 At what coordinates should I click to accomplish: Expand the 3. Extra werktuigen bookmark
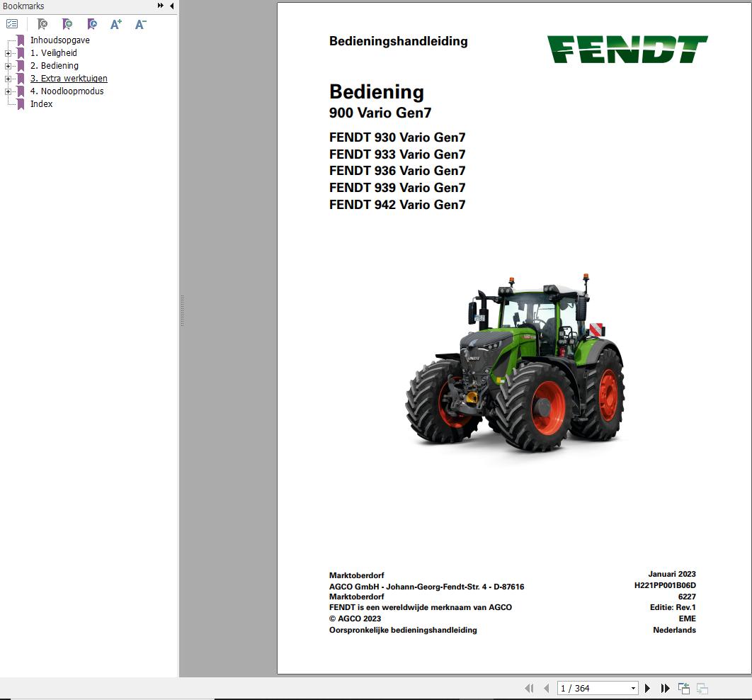(8, 79)
